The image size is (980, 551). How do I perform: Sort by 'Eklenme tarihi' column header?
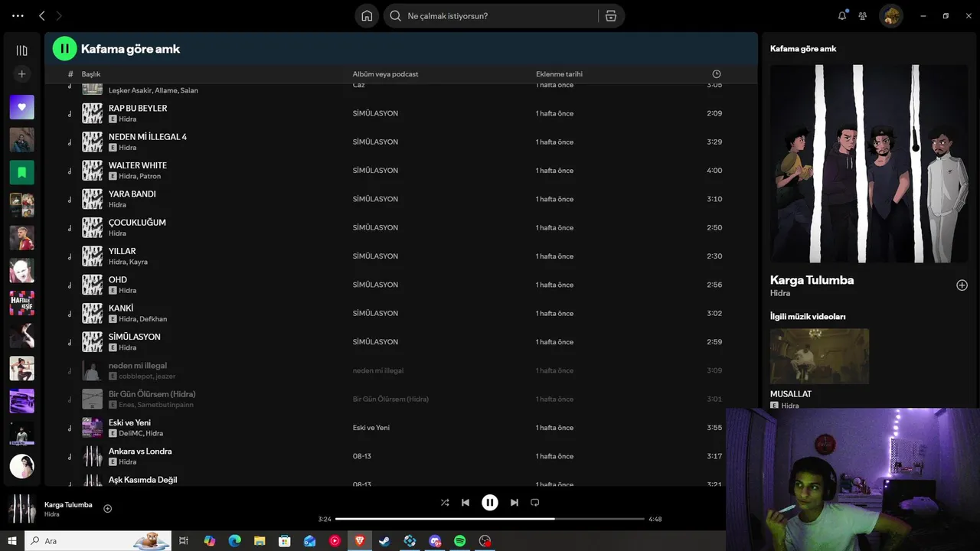pos(559,74)
